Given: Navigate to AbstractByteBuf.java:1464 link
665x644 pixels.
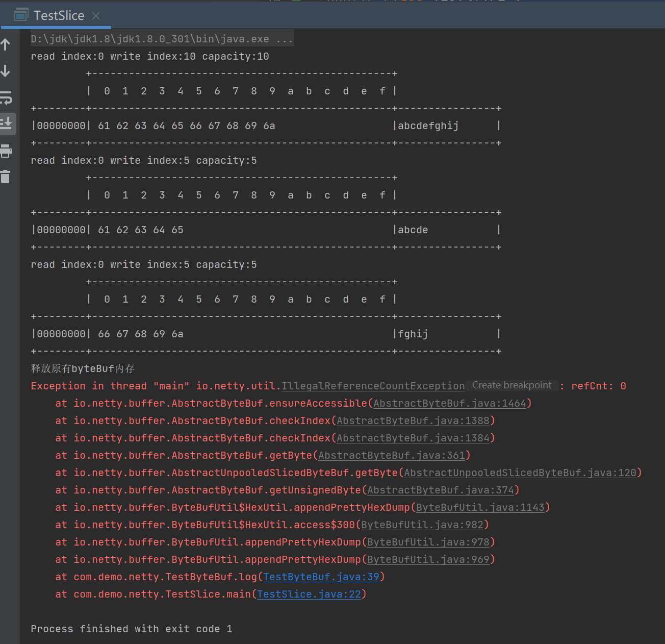Looking at the screenshot, I should point(449,404).
